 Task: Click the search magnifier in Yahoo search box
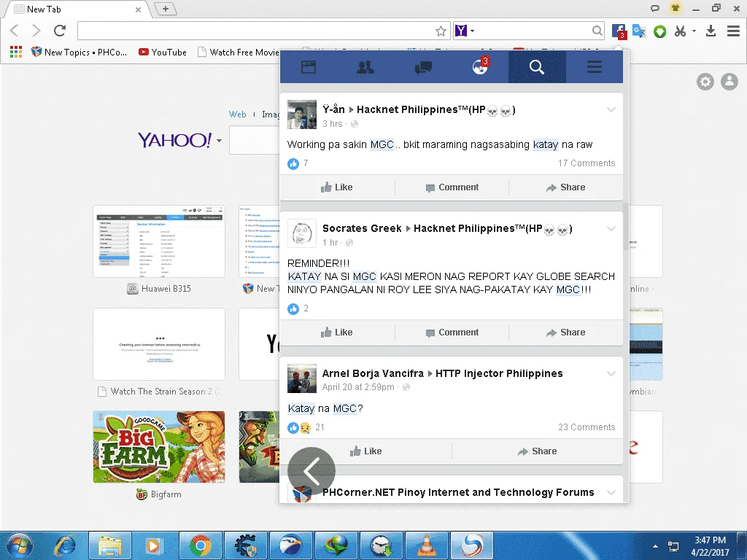pos(597,31)
